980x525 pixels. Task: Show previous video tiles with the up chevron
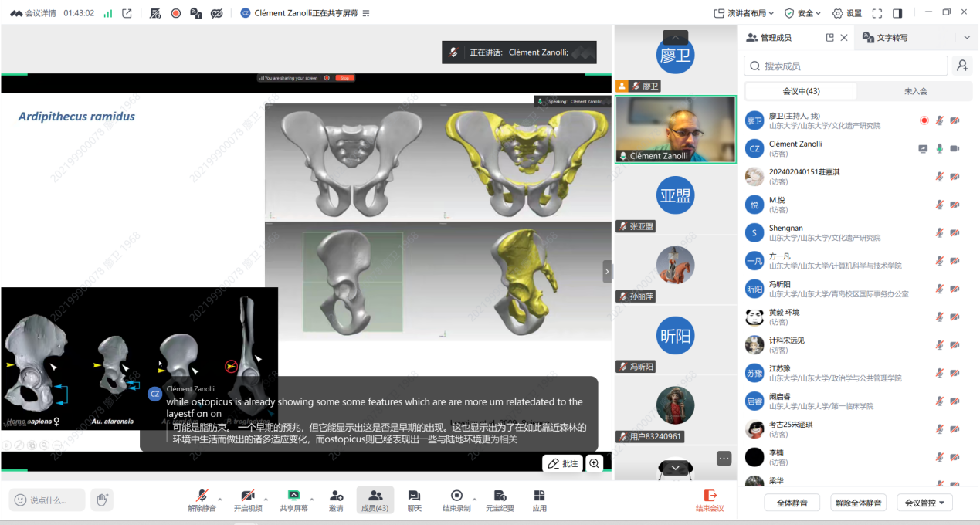(x=675, y=37)
